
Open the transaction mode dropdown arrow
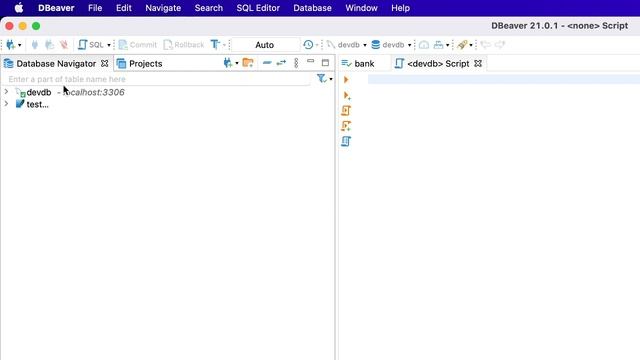224,45
